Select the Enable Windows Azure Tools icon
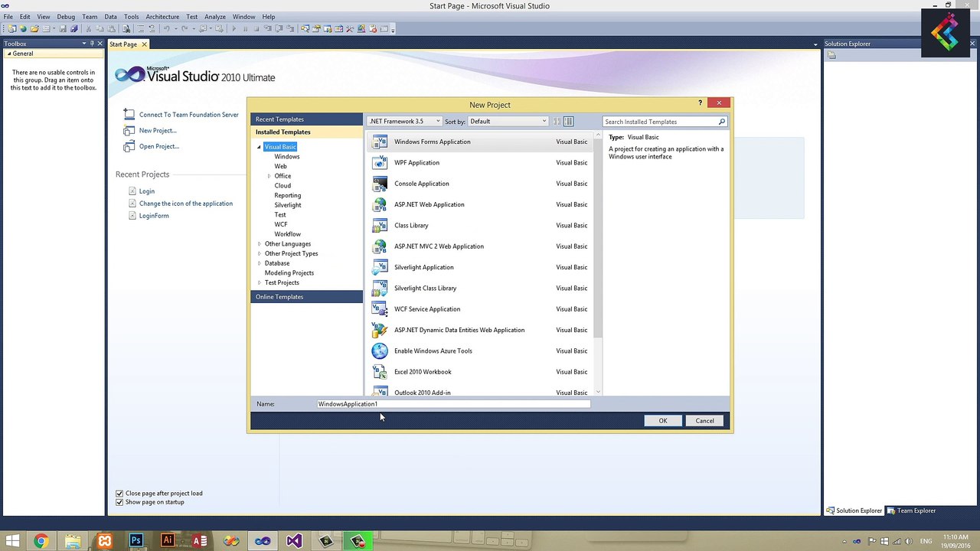980x551 pixels. 380,350
